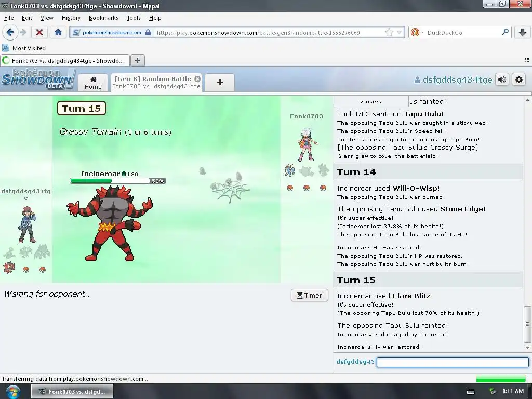Click the Incineroar team icon
This screenshot has height=399, width=532.
9,268
